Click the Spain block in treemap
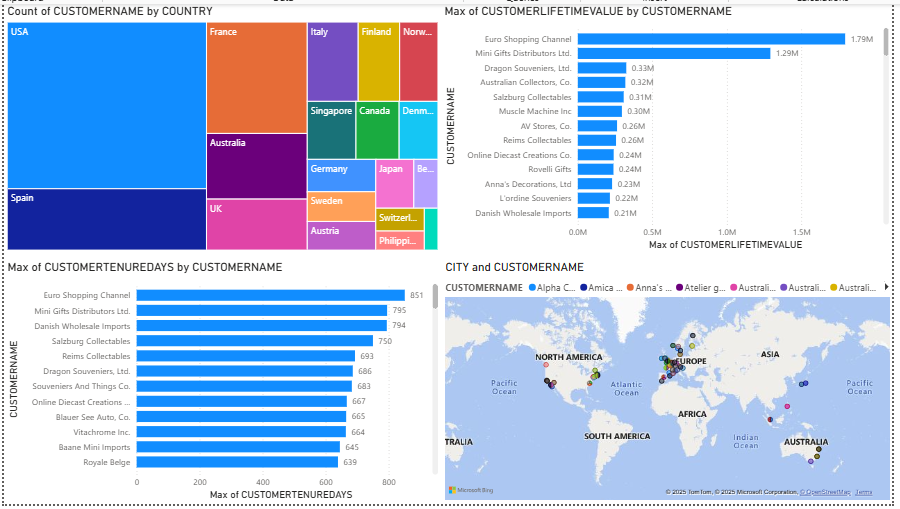 tap(105, 219)
